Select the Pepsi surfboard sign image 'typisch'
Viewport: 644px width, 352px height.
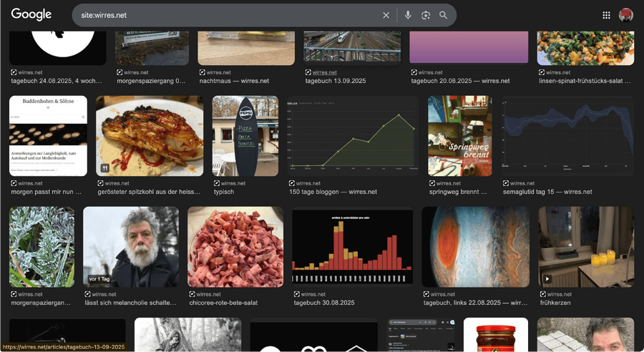pyautogui.click(x=245, y=136)
